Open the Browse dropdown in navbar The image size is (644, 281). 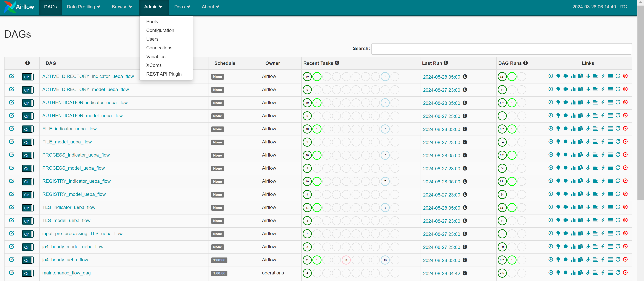(122, 7)
